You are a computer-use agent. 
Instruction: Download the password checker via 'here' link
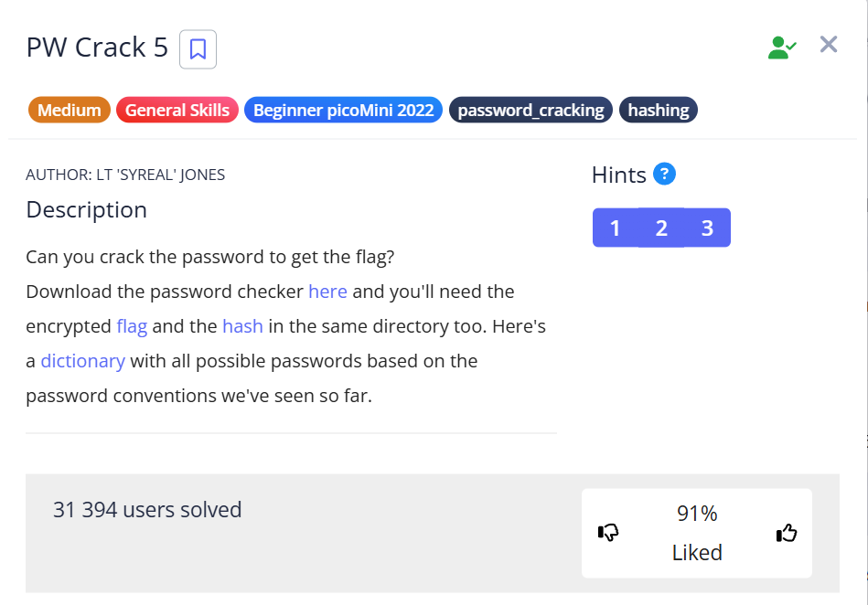tap(327, 292)
